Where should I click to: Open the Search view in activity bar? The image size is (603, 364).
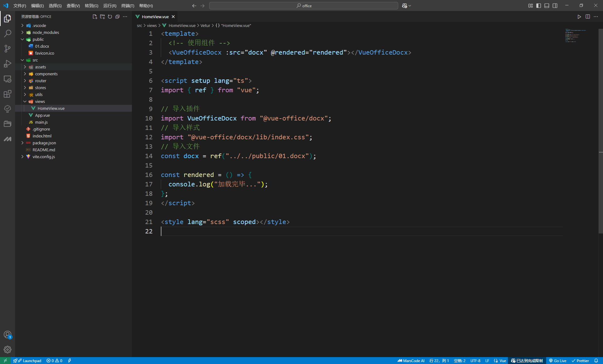point(8,34)
